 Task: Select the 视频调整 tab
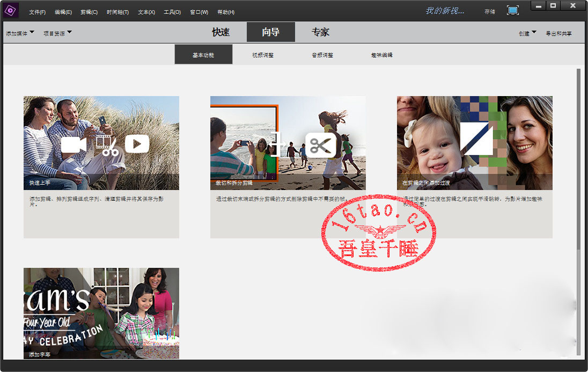[263, 55]
